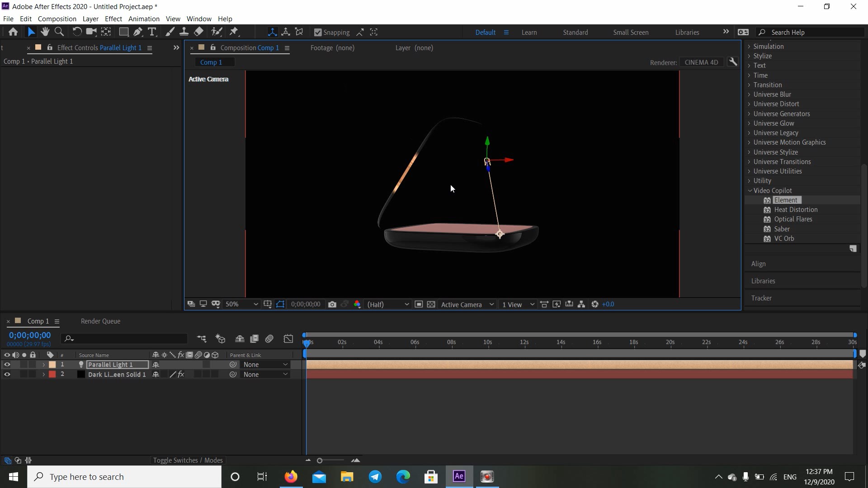
Task: Drag the timeline zoom slider control
Action: click(x=319, y=460)
